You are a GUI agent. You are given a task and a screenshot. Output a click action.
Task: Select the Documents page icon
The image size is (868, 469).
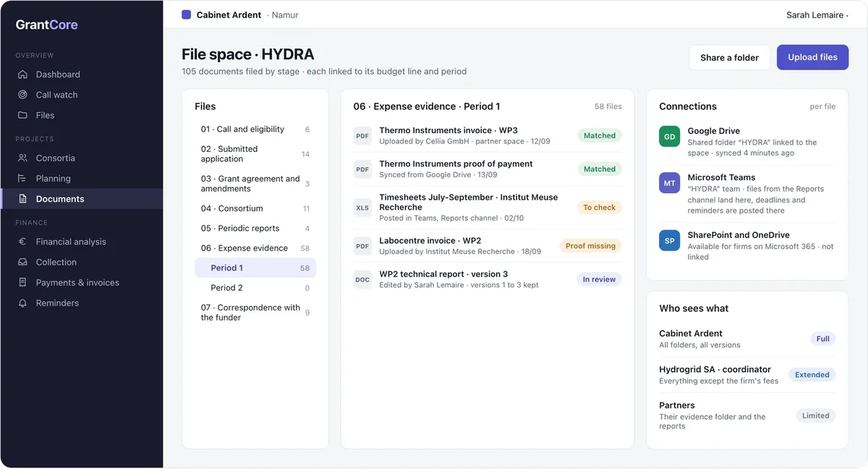[22, 199]
